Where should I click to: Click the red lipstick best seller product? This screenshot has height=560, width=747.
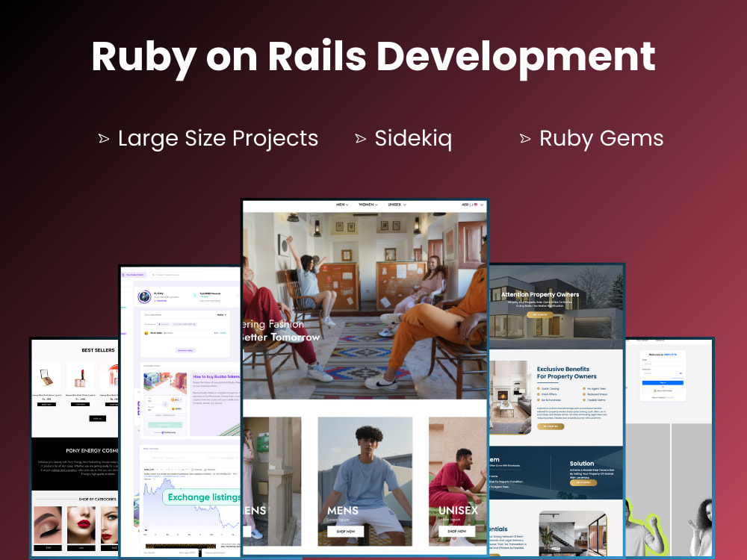point(80,376)
